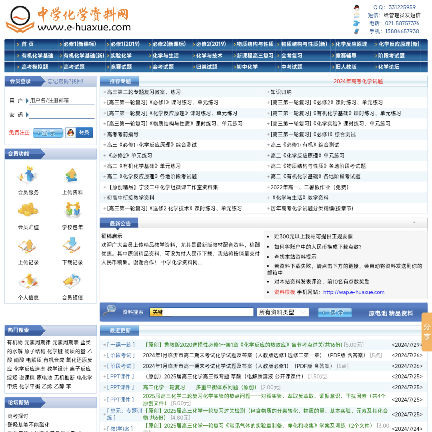The height and width of the screenshot is (432, 432).
Task: Click the username input field
Action: pos(62,100)
